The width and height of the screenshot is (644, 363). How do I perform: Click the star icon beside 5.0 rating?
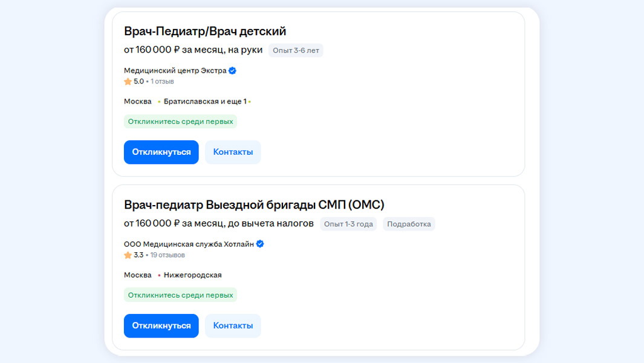[128, 82]
